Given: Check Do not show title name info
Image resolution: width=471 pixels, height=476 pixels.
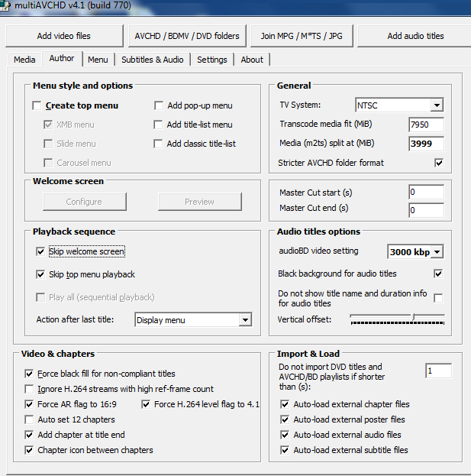Looking at the screenshot, I should [x=438, y=298].
